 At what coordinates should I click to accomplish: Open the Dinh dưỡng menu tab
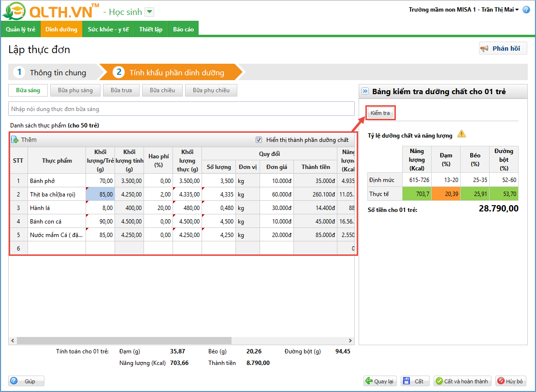click(61, 29)
